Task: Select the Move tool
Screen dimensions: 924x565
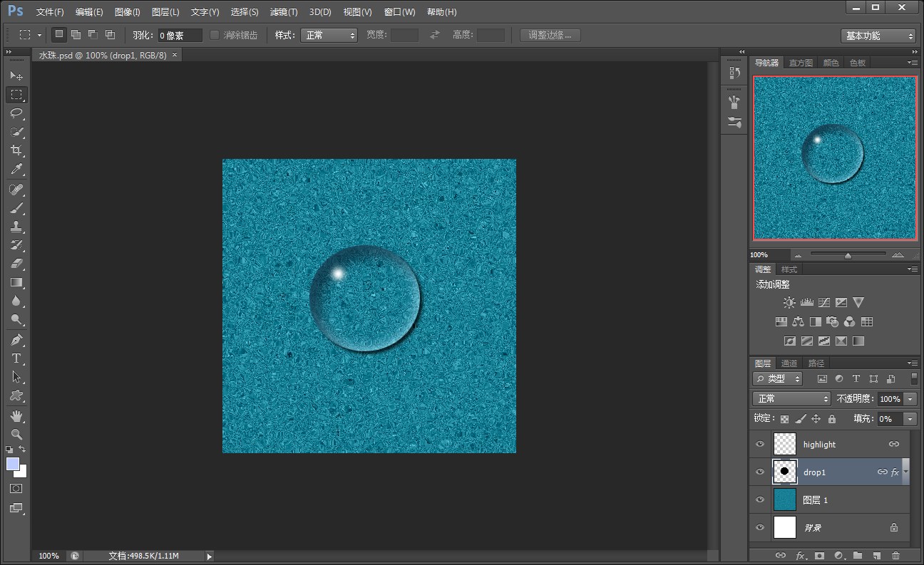Action: (x=16, y=76)
